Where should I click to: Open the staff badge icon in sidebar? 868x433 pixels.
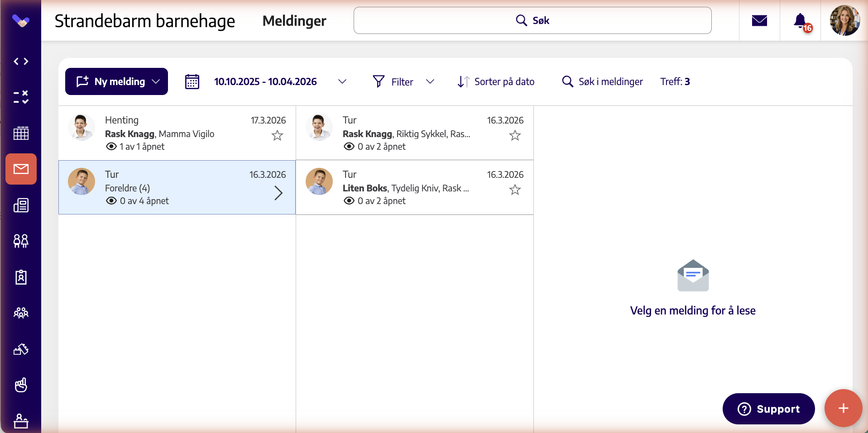tap(21, 277)
